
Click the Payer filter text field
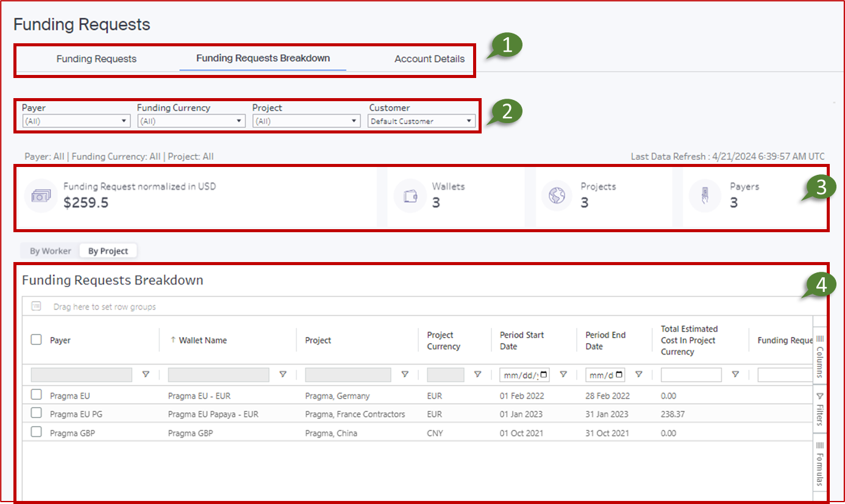[82, 375]
